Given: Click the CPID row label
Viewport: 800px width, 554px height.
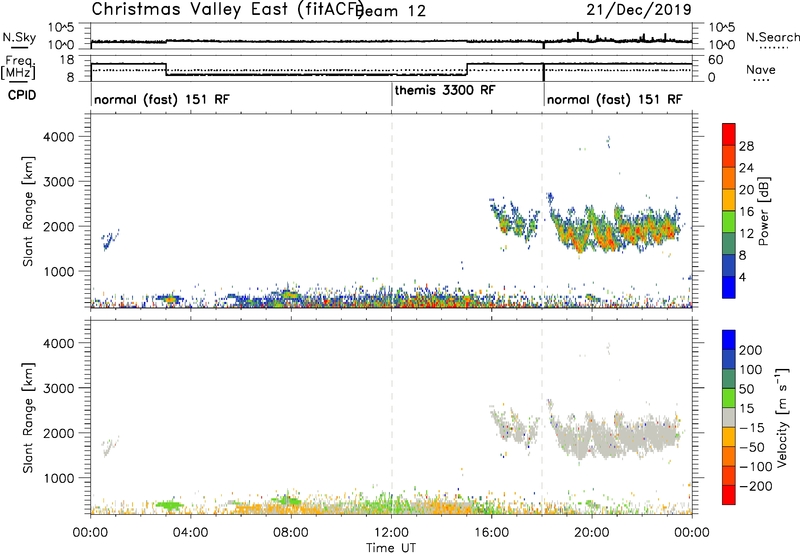Looking at the screenshot, I should [x=22, y=95].
